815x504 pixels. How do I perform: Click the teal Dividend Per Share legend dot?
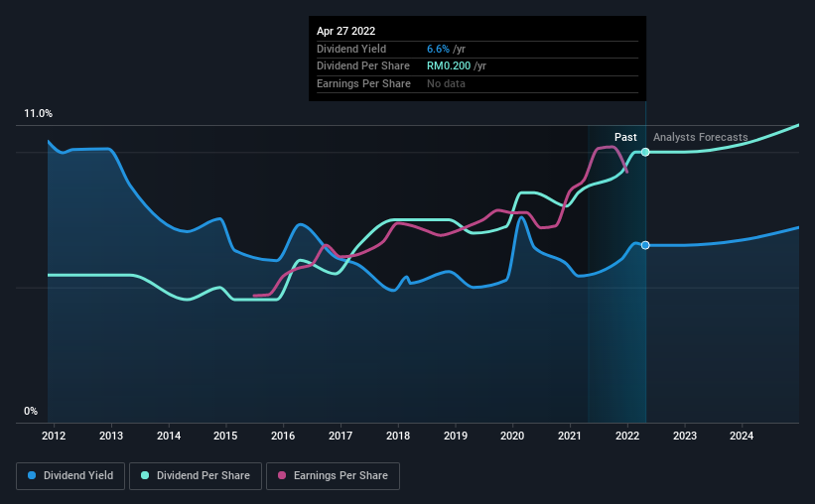145,475
